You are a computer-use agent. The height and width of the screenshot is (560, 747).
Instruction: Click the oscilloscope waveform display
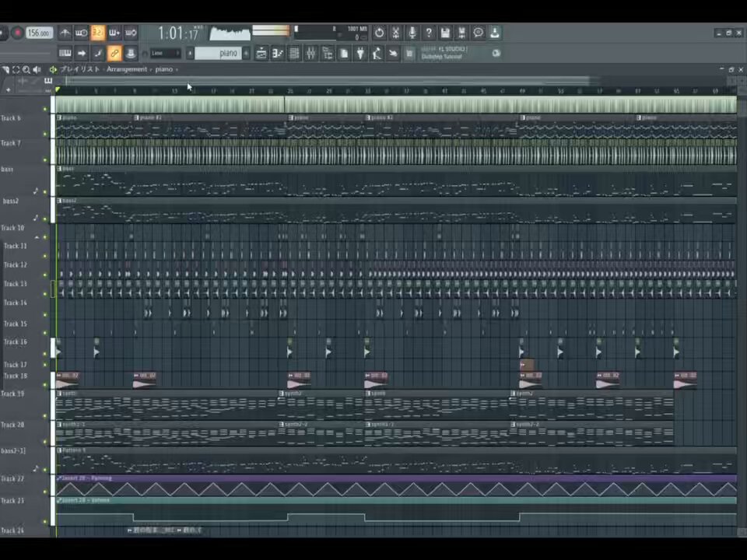coord(230,33)
